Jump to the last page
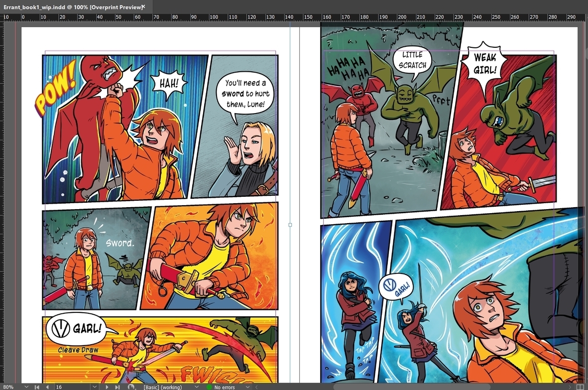This screenshot has height=390, width=588. (x=118, y=387)
